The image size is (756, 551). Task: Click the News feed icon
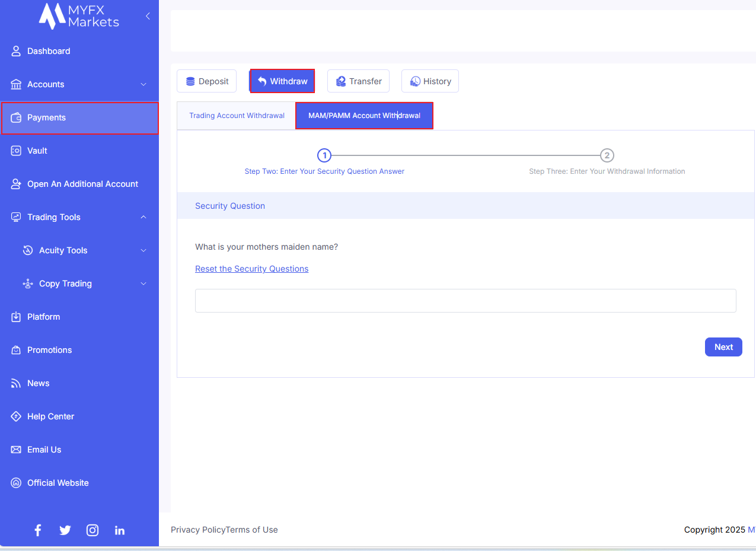(16, 383)
